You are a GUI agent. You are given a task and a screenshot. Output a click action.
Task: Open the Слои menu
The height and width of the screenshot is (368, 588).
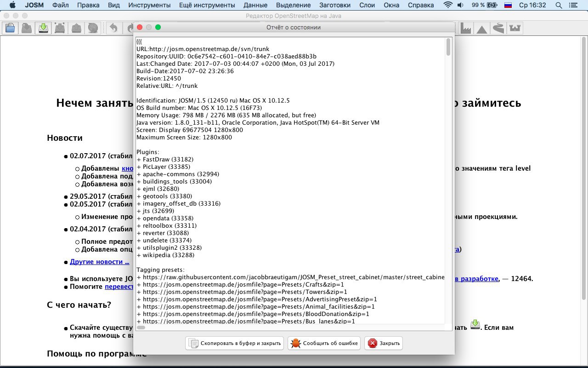(x=367, y=5)
